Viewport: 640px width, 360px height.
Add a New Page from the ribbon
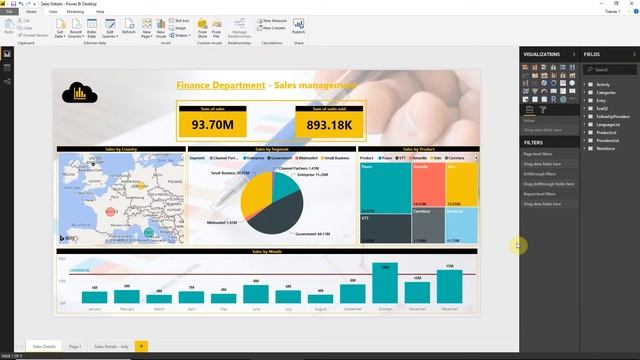(x=147, y=28)
